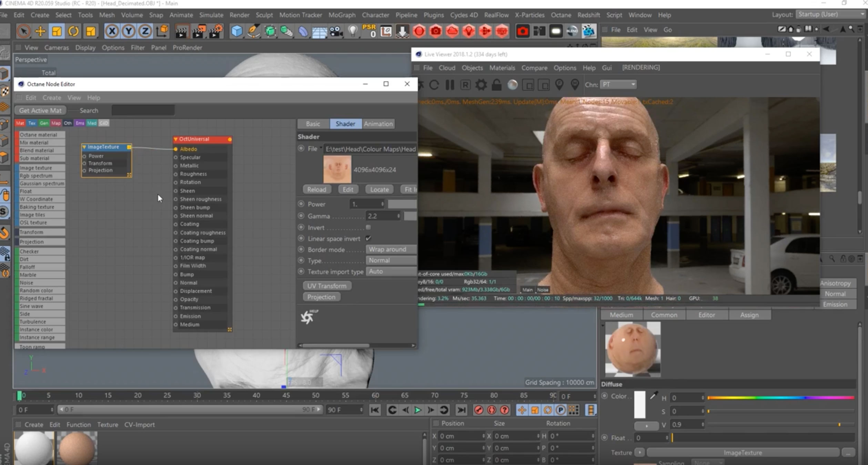Lock the Live Viewer resolution padlock icon
This screenshot has width=868, height=465.
tap(496, 85)
